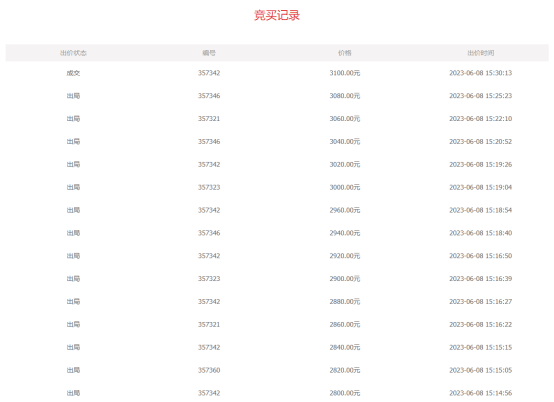Viewport: 554px width, 402px height.
Task: Click the 3080.00元 price cell
Action: tap(344, 96)
